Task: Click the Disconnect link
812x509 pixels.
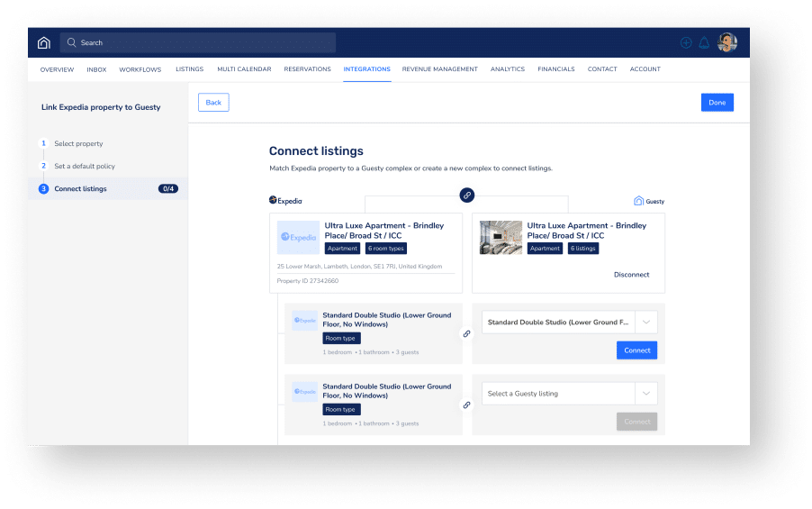Action: click(x=631, y=275)
